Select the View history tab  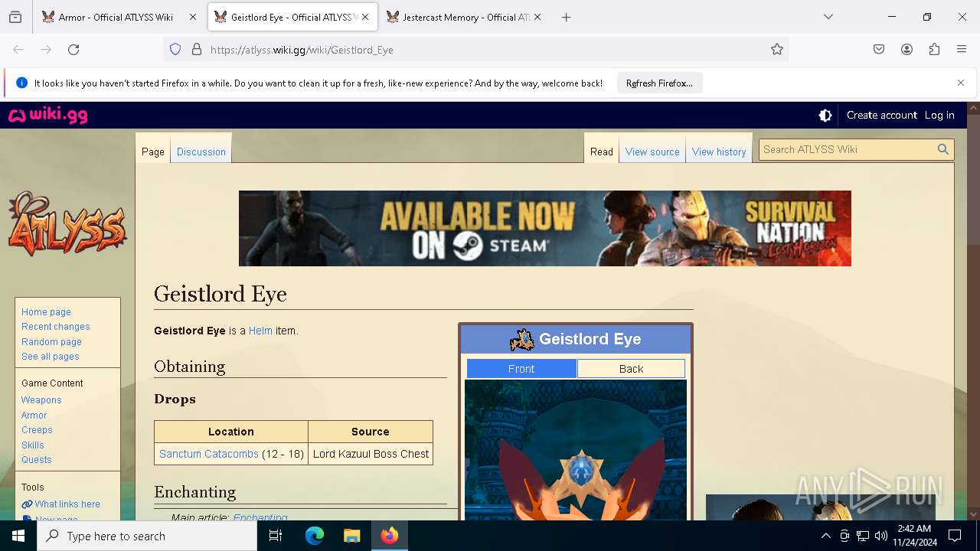719,152
